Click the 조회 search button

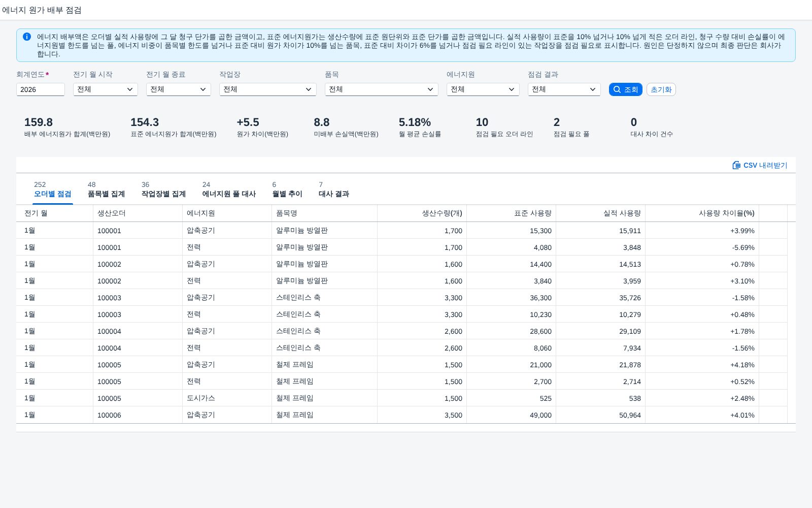625,89
